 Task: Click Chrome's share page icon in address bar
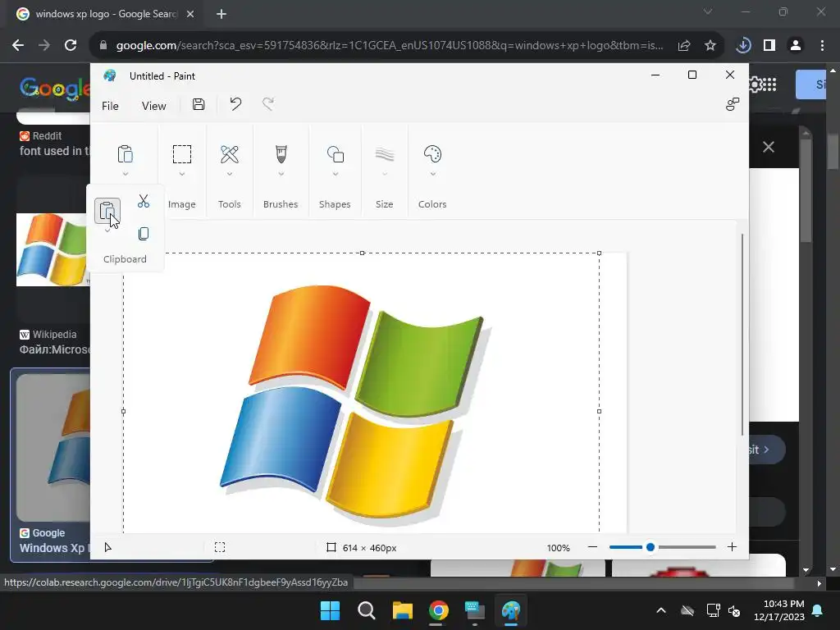[684, 46]
